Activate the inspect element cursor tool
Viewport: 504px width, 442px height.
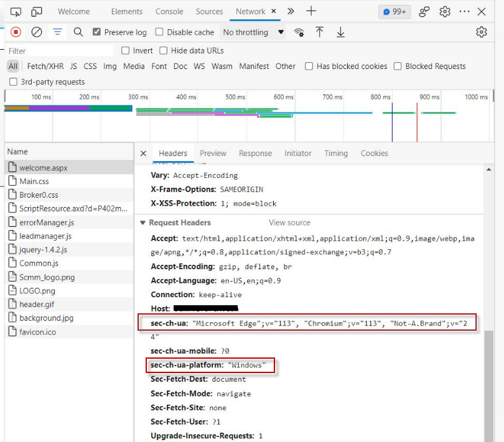pyautogui.click(x=17, y=11)
